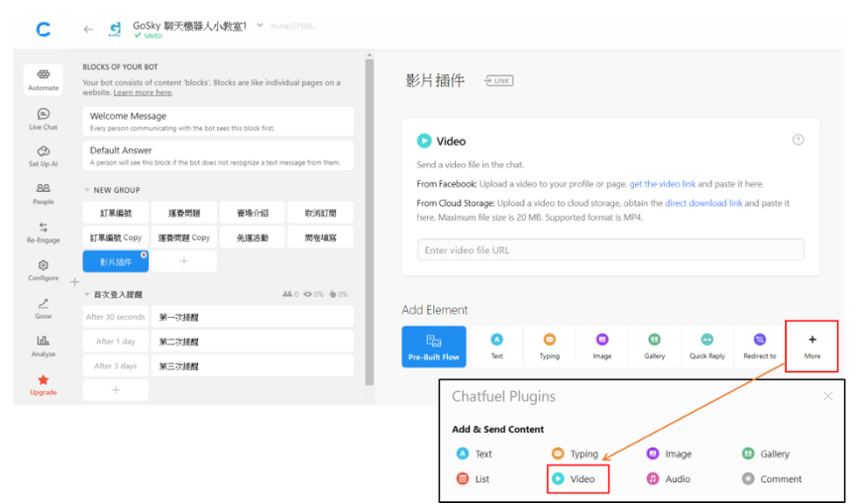Image resolution: width=856 pixels, height=504 pixels.
Task: Open the Configure settings section
Action: pos(44,270)
